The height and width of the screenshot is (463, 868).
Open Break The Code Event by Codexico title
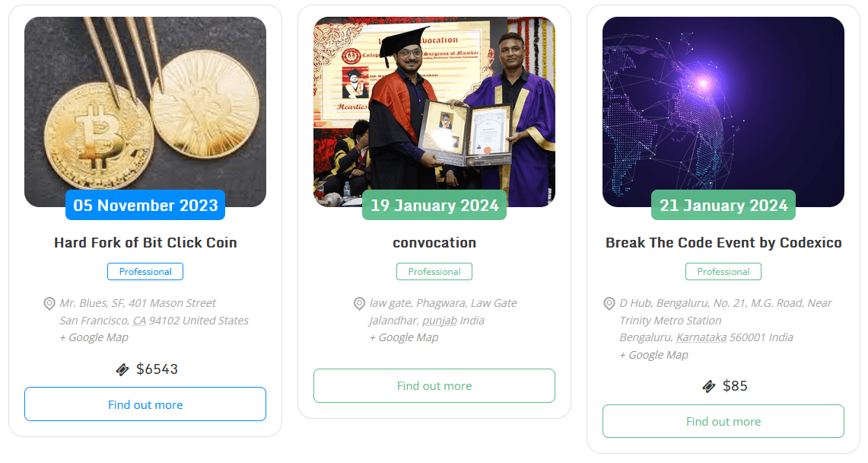pos(723,243)
